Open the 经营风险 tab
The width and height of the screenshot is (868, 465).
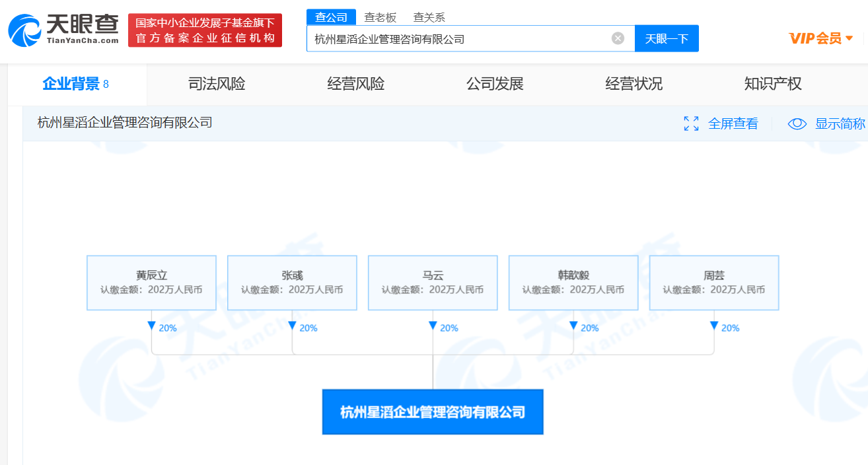tap(356, 84)
